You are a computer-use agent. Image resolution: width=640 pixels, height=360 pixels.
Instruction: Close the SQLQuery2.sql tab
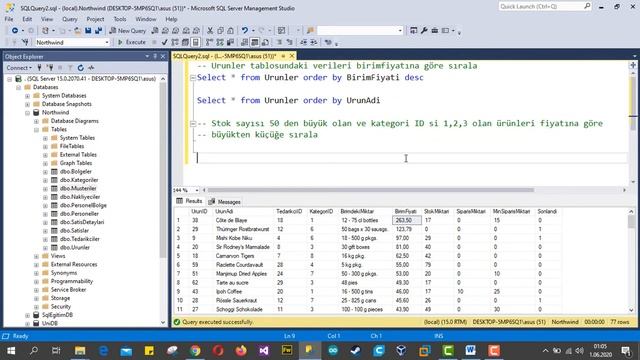[292, 56]
